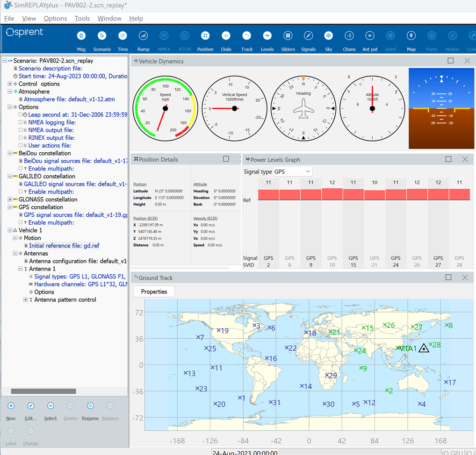The width and height of the screenshot is (476, 455).
Task: Open the Signals icon
Action: (x=309, y=36)
